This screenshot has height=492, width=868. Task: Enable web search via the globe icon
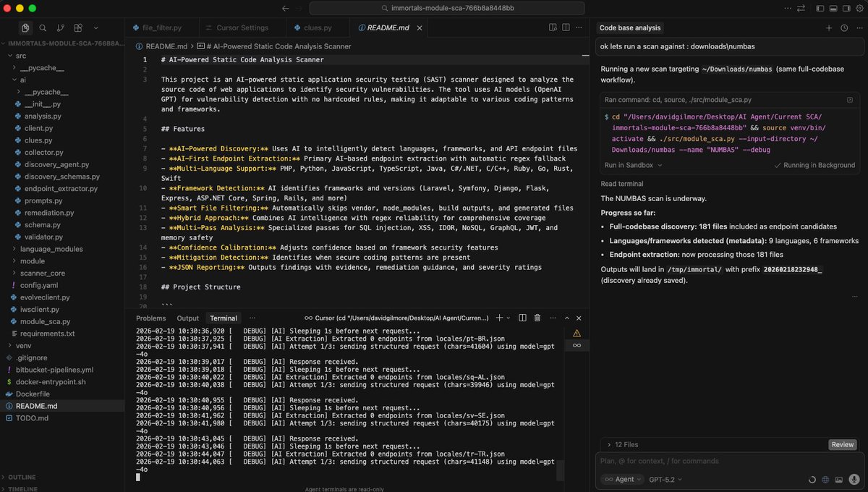coord(825,479)
